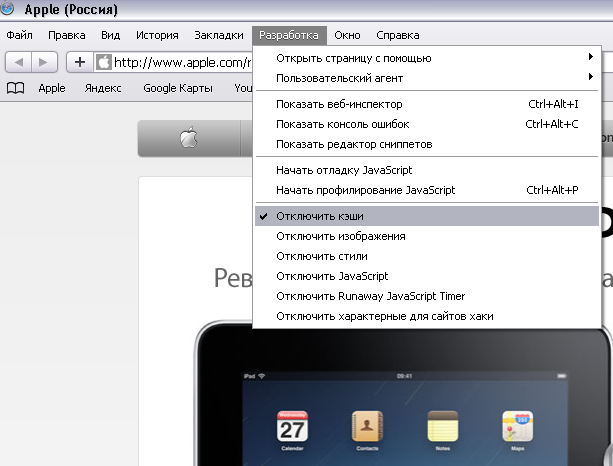Toggle Отключить JavaScript option

click(427, 276)
